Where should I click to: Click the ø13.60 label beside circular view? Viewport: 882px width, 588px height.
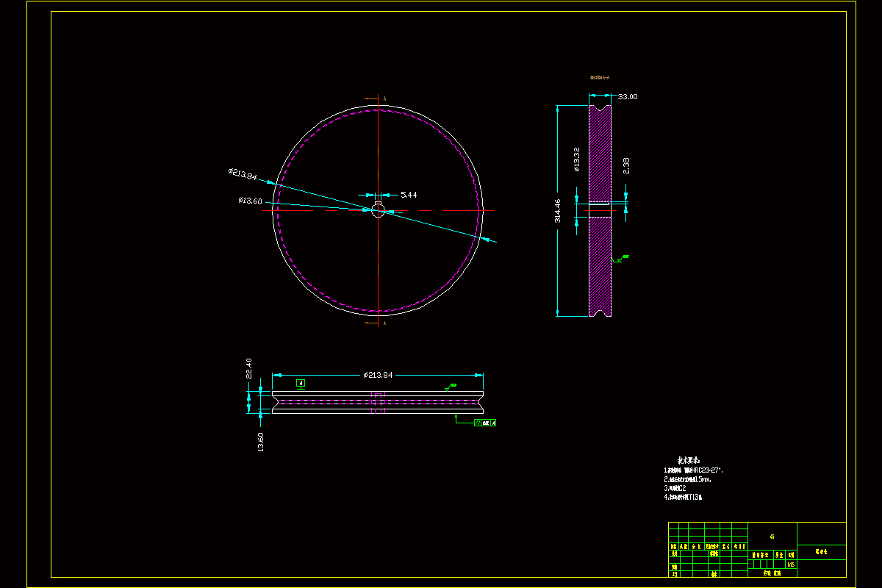pyautogui.click(x=250, y=201)
